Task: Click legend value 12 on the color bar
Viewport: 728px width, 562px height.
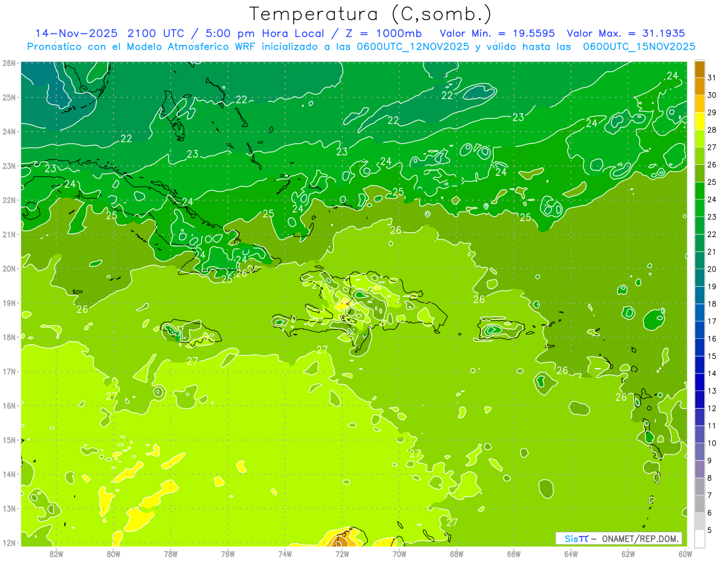Action: (712, 408)
